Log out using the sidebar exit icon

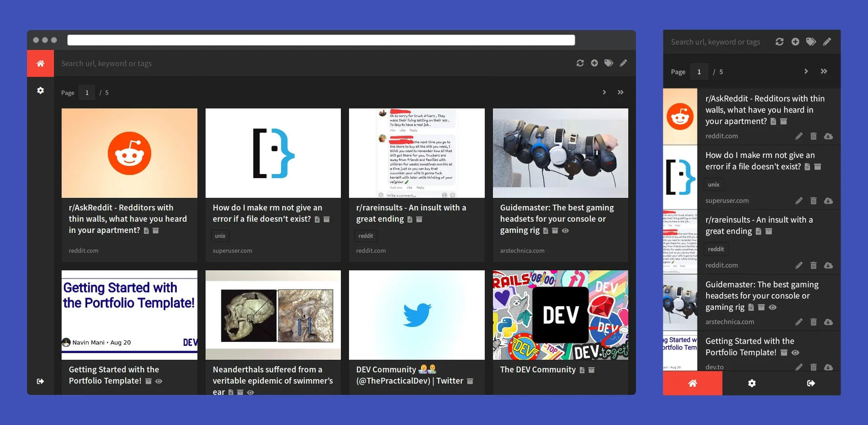40,381
